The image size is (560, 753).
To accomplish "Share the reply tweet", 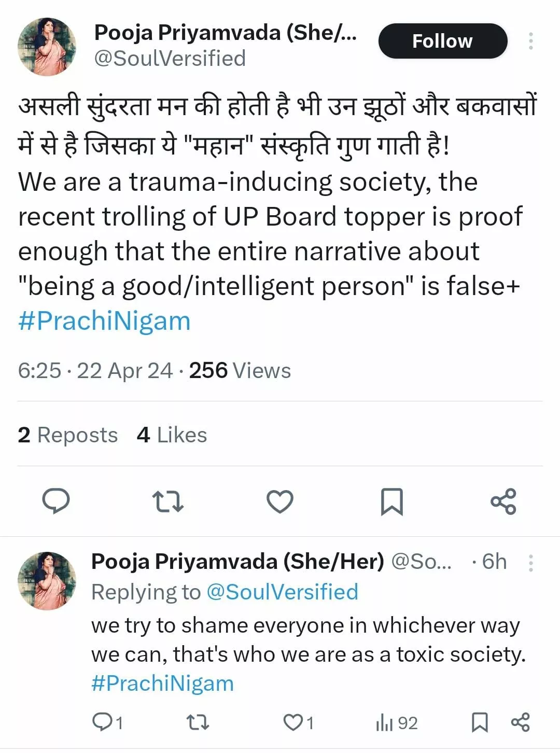I will [520, 722].
